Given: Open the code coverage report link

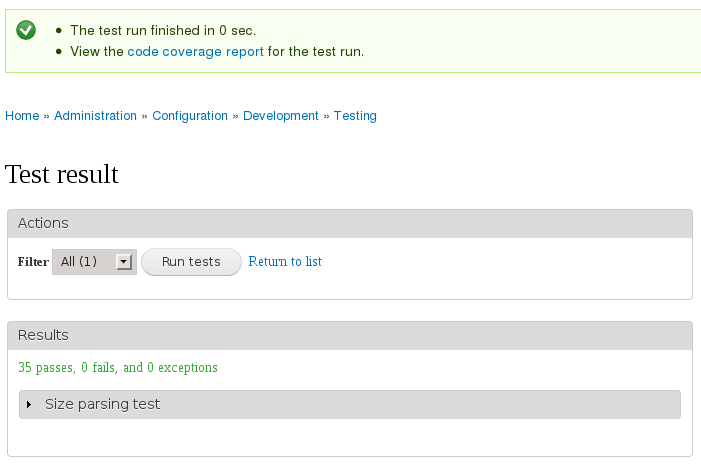Looking at the screenshot, I should (x=195, y=51).
